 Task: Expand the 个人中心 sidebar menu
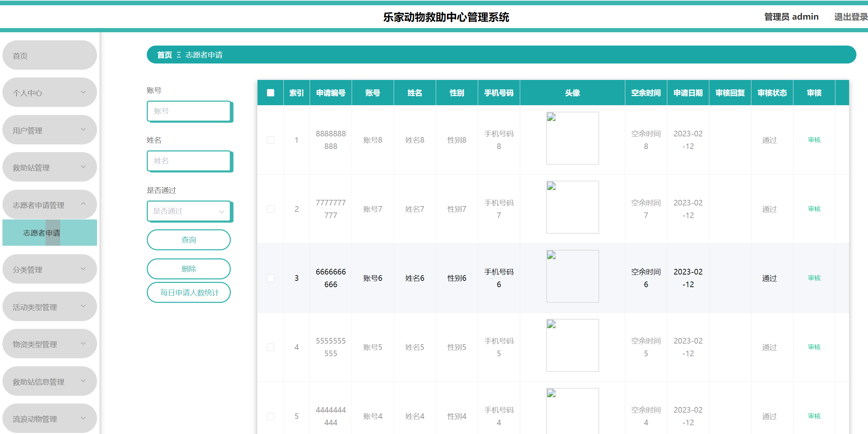point(49,93)
